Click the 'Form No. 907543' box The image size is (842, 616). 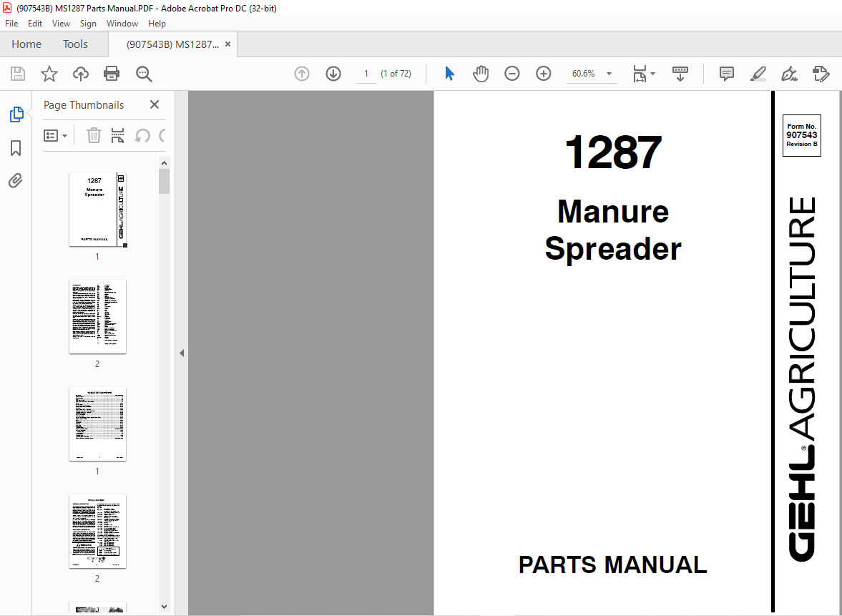click(802, 135)
